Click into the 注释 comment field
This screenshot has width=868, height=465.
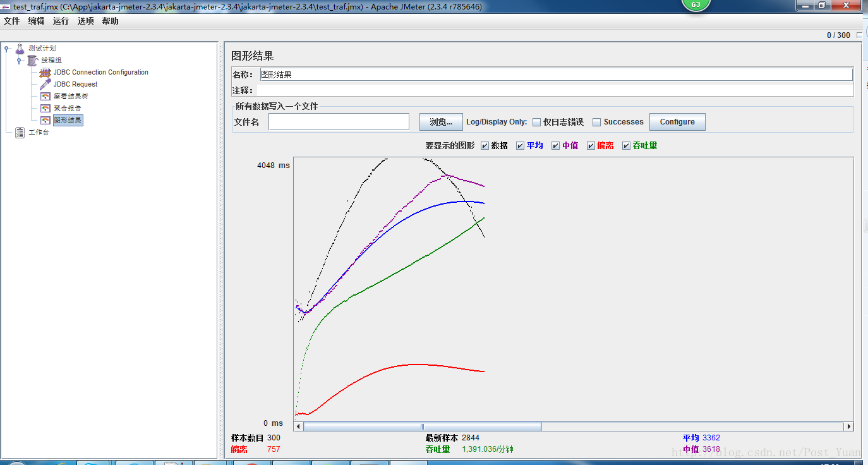click(555, 90)
